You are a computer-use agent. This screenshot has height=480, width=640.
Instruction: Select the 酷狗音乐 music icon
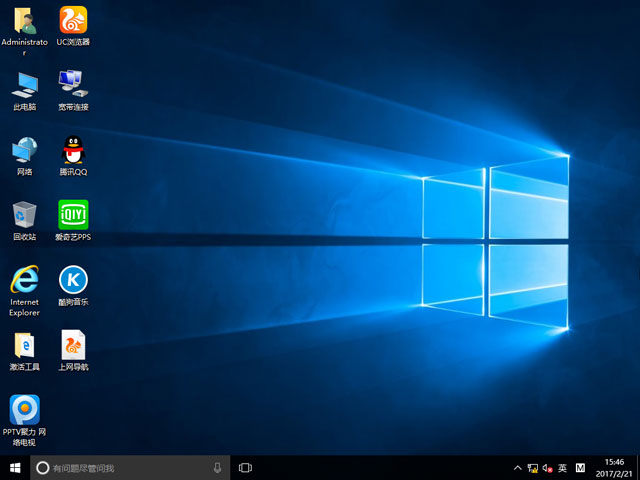pos(73,279)
